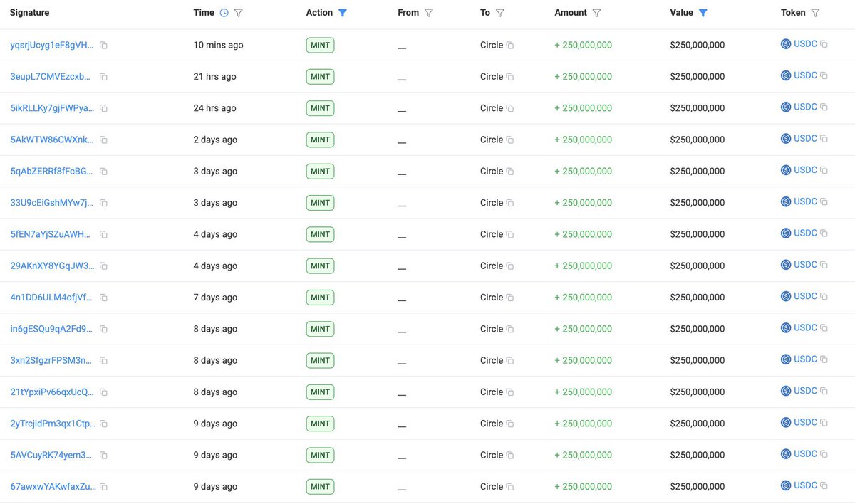855x504 pixels.
Task: Copy signature 3eupL7CMVEzcxb
Action: (103, 77)
